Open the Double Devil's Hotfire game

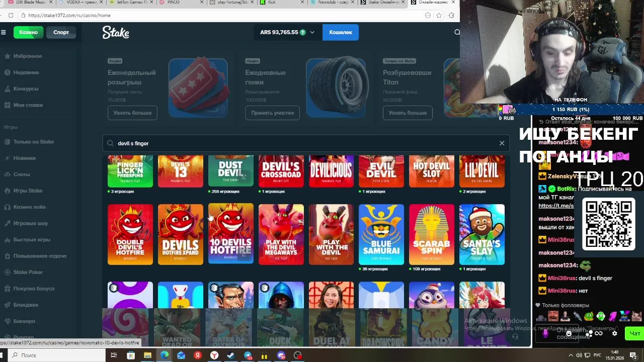(x=130, y=234)
